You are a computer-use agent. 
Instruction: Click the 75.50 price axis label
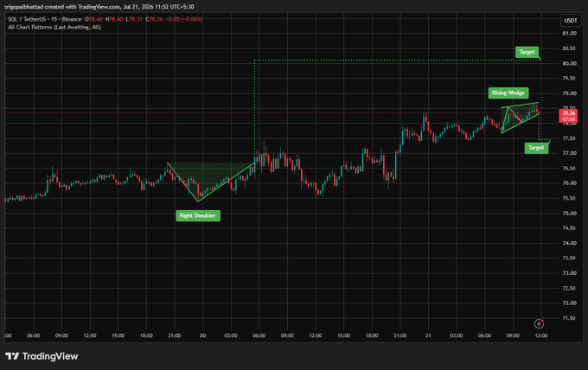click(569, 198)
